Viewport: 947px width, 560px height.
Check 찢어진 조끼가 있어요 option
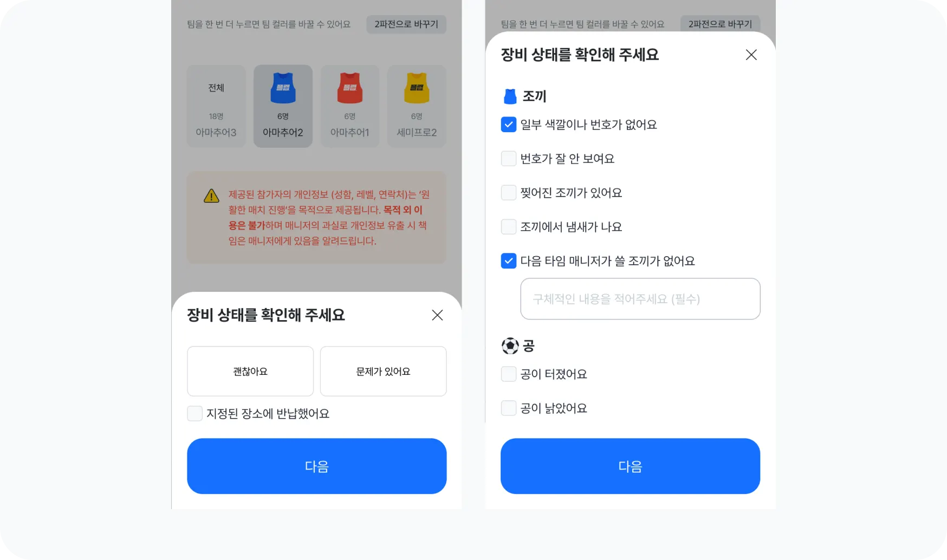pos(508,193)
